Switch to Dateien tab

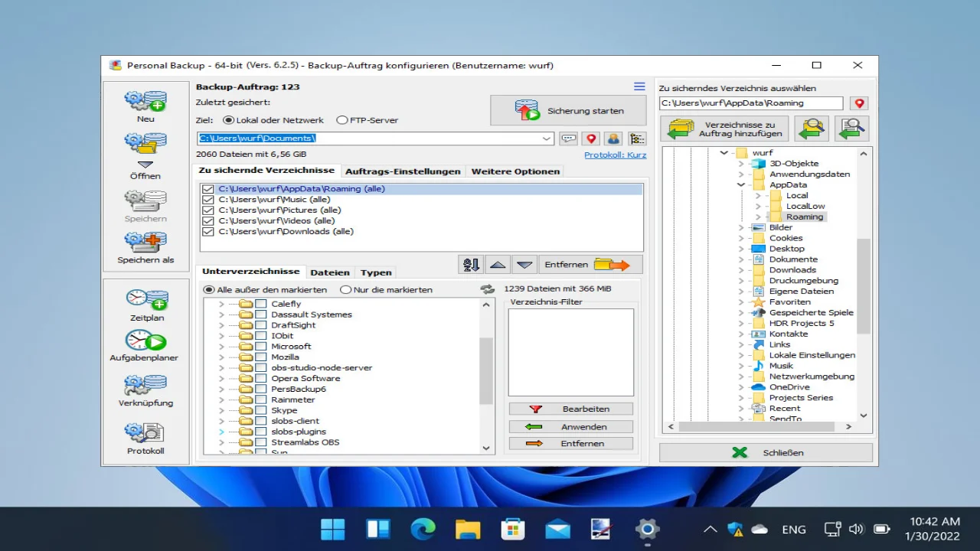click(330, 272)
